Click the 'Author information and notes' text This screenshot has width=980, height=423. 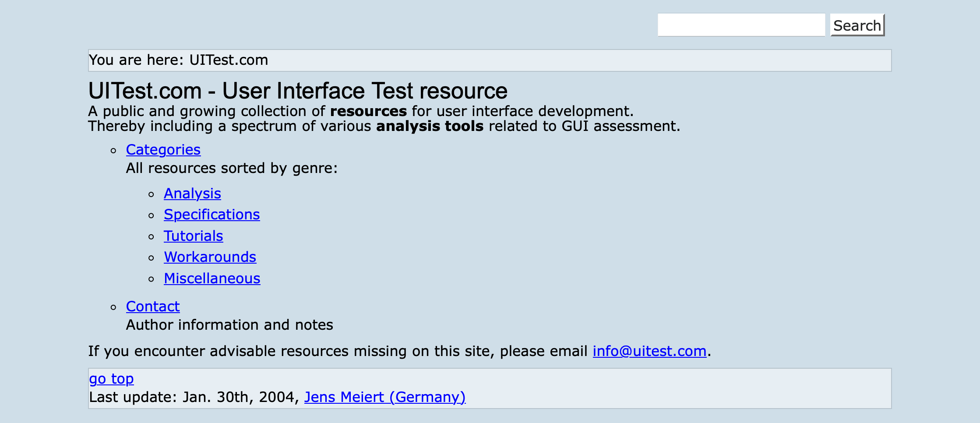[x=229, y=325]
